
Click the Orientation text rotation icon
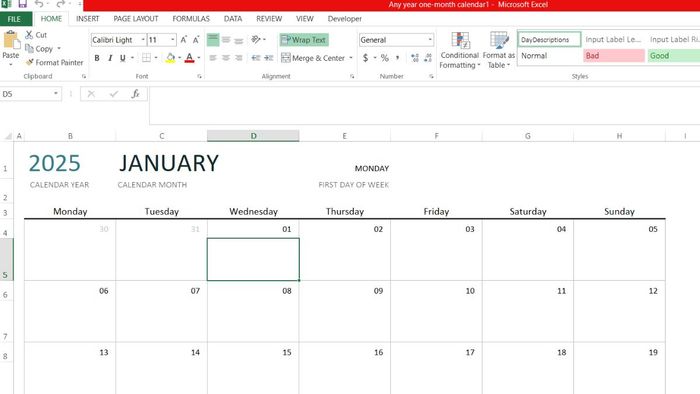tap(256, 39)
